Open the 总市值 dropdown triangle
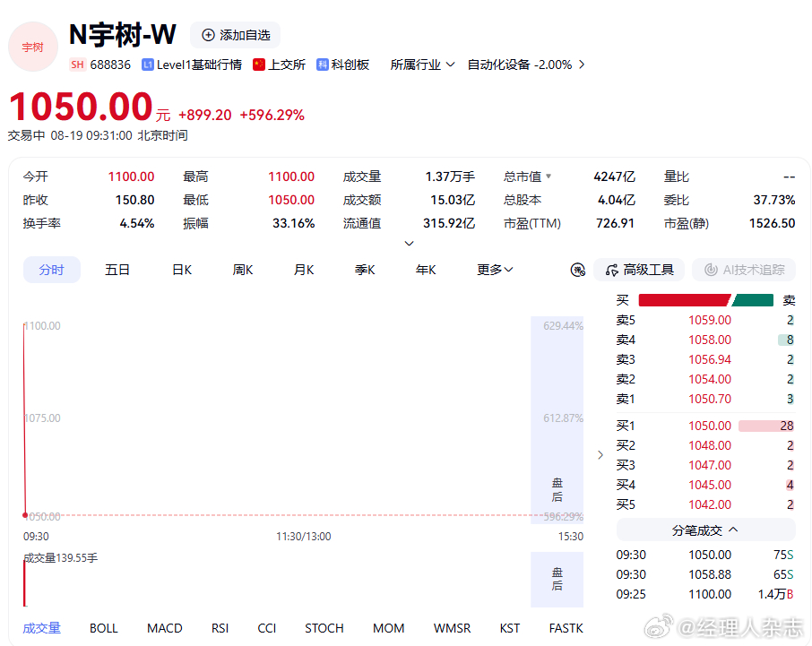This screenshot has height=646, width=812. pos(549,177)
